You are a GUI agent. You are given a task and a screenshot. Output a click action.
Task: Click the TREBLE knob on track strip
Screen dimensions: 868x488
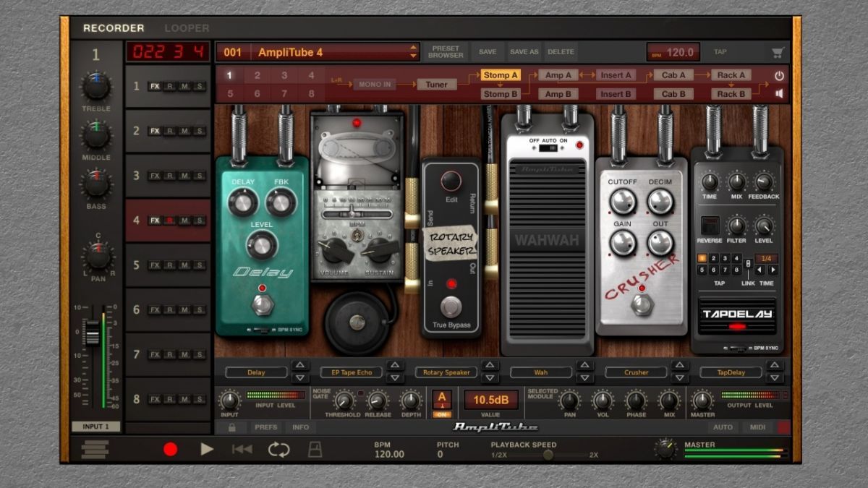tap(96, 87)
